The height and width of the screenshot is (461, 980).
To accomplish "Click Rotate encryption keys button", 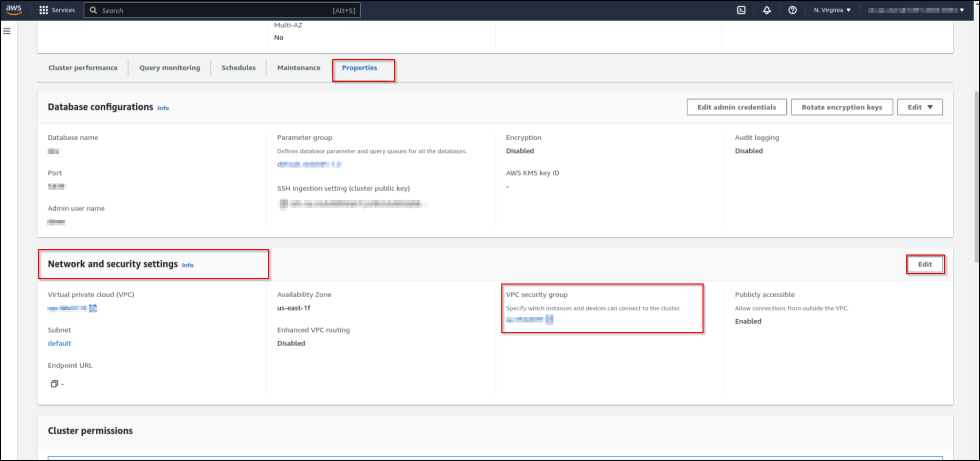I will click(842, 107).
